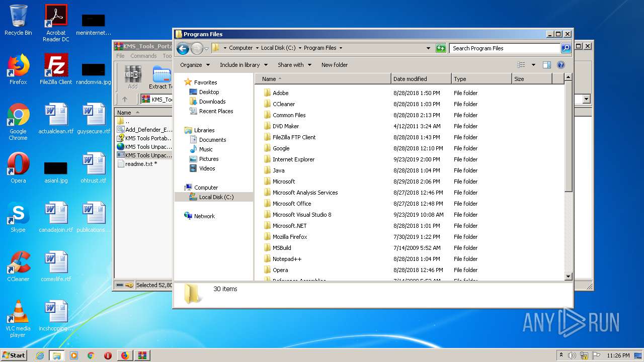Click WinRAR Extract To toolbar icon
The height and width of the screenshot is (362, 644).
(161, 77)
